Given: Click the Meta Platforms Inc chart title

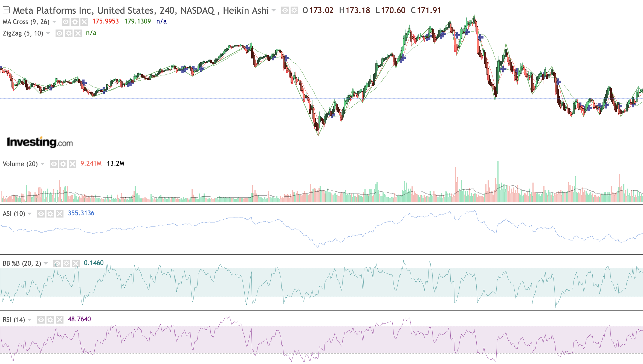Looking at the screenshot, I should tap(141, 11).
